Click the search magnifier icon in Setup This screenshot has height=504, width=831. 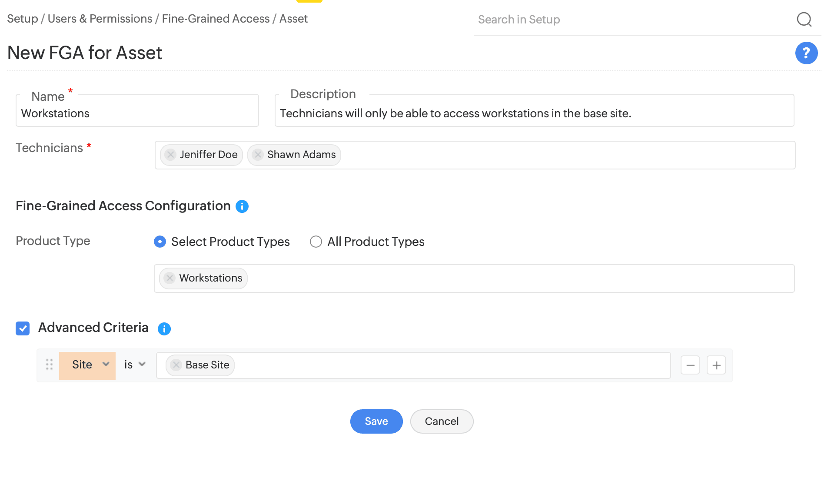point(804,20)
